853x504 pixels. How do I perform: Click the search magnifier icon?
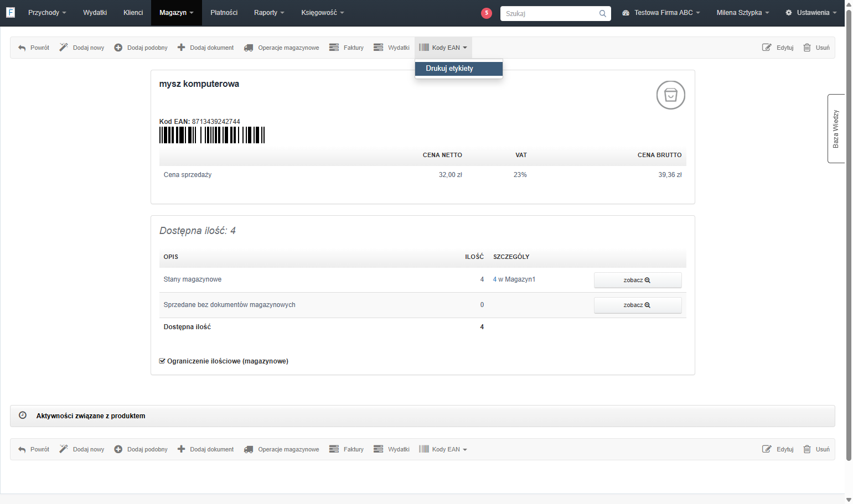(x=603, y=13)
